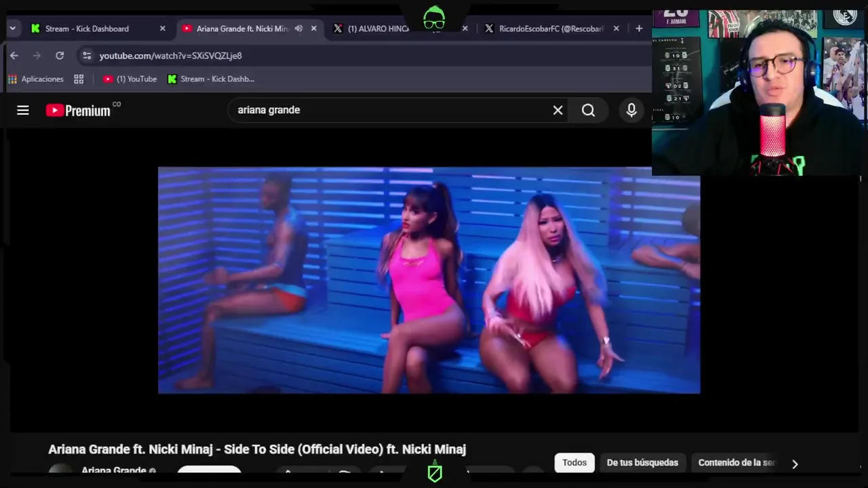
Task: Focus the browser address bar URL
Action: click(x=171, y=56)
